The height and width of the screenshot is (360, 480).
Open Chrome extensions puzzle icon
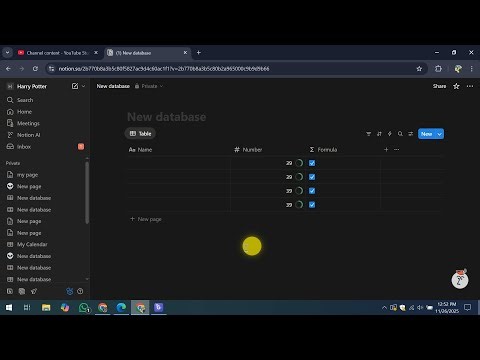tap(438, 69)
